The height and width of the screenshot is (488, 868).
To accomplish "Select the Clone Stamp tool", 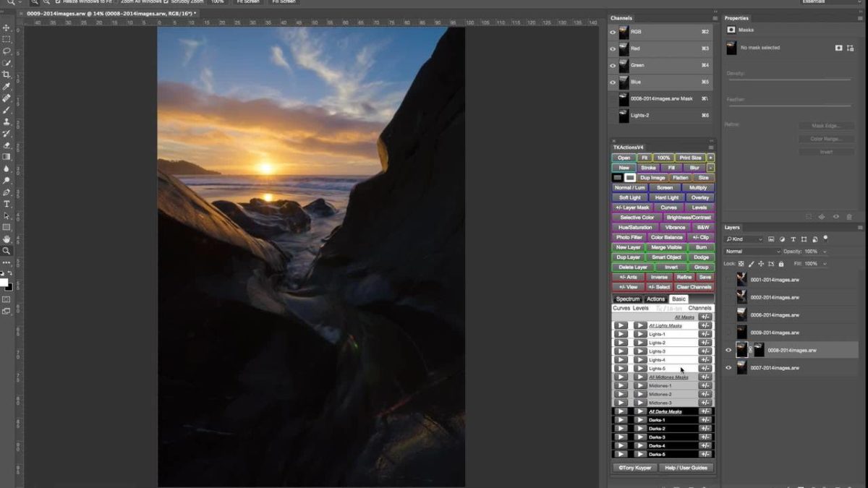I will coord(7,121).
